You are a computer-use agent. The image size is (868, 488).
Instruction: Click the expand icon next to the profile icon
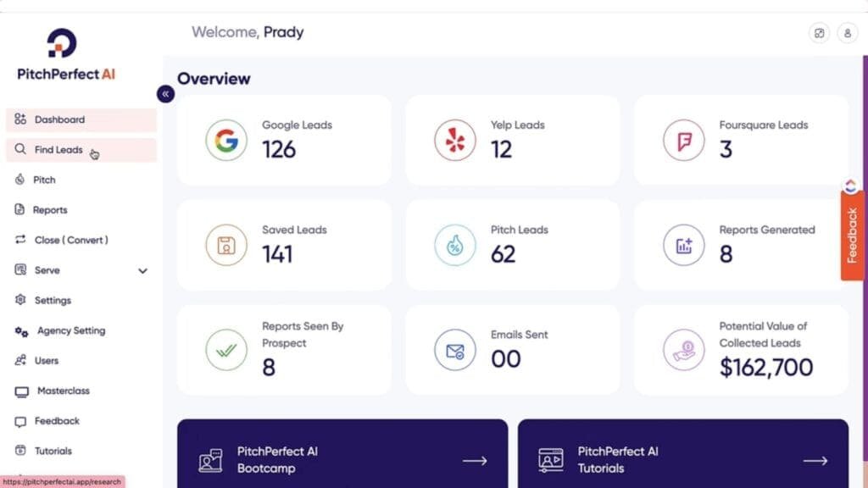pyautogui.click(x=819, y=33)
